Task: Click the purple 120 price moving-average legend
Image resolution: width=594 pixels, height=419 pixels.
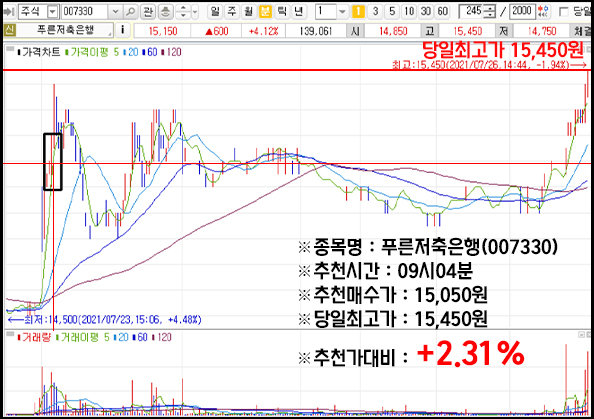Action: tap(171, 52)
